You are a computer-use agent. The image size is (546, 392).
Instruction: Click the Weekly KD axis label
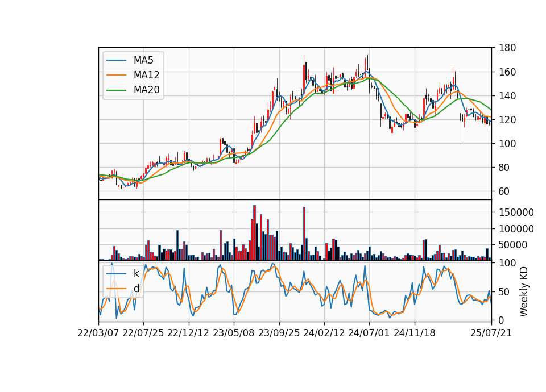pyautogui.click(x=523, y=292)
